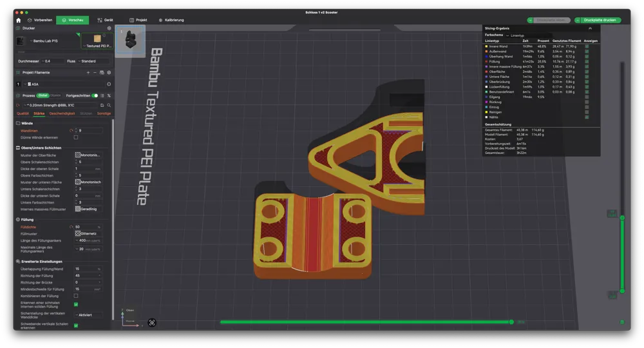Click the textured plate image in bed type box
Screen dimensions: 644x348
tap(97, 39)
